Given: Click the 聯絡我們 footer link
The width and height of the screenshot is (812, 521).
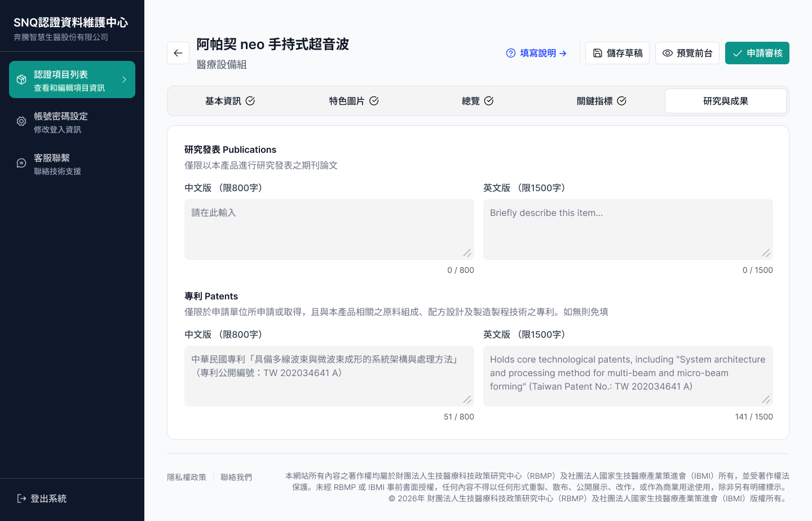Looking at the screenshot, I should [236, 476].
